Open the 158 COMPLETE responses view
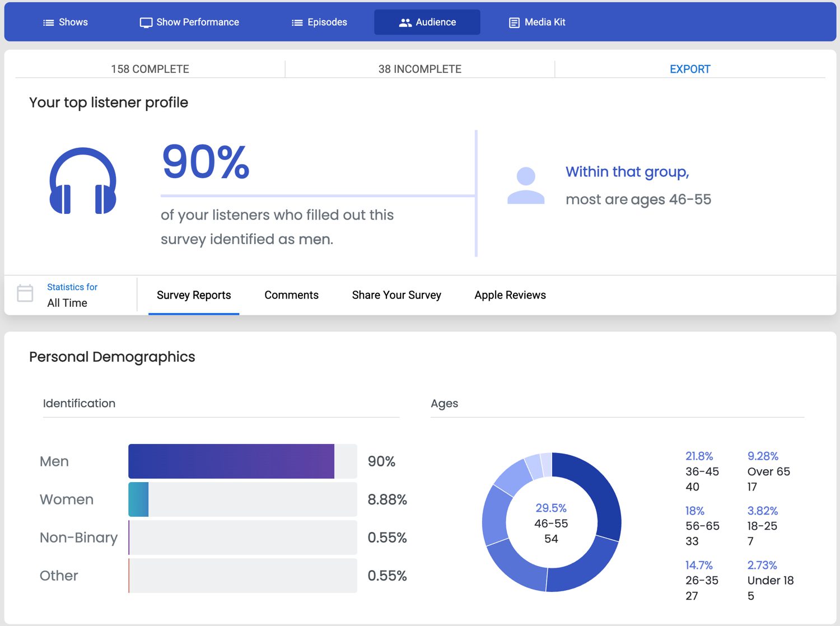The width and height of the screenshot is (840, 626). pyautogui.click(x=150, y=68)
